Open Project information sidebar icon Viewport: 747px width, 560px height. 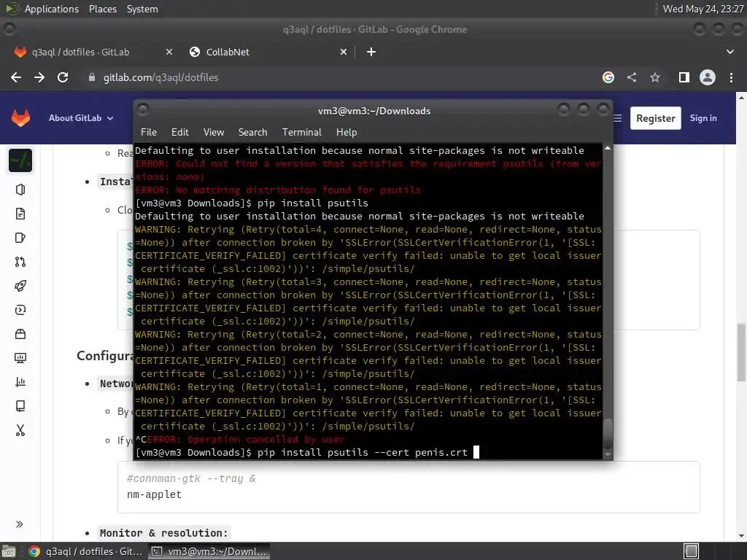(x=20, y=190)
